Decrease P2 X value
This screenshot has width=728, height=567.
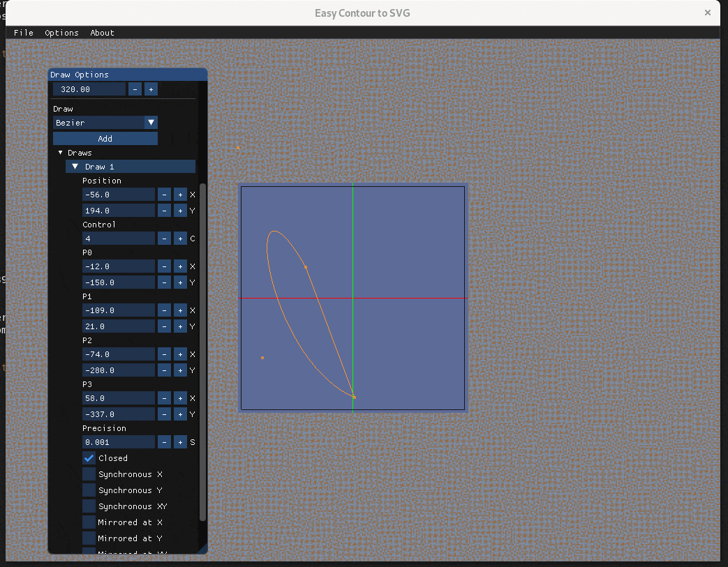tap(164, 354)
